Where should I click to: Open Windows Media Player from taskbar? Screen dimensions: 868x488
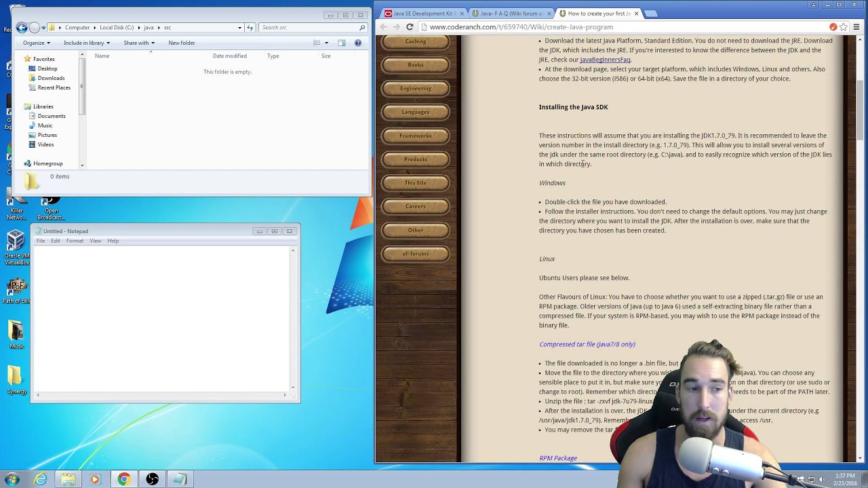point(95,479)
